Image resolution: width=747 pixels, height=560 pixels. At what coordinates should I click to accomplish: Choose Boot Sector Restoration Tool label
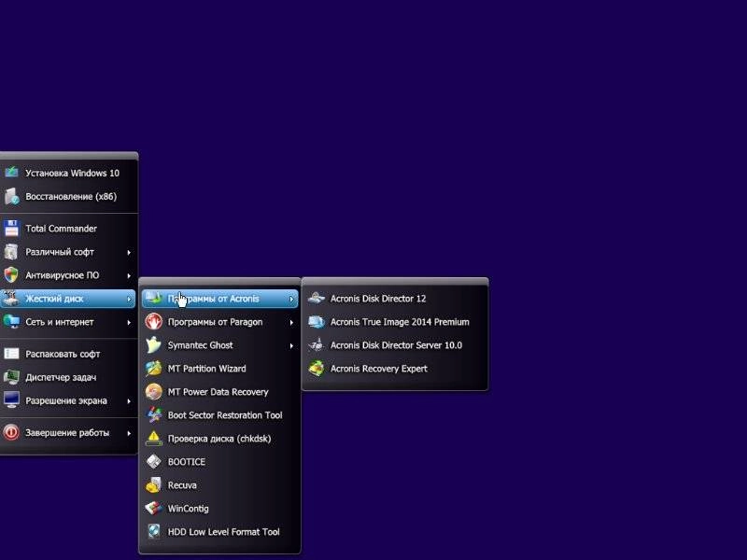click(x=225, y=415)
